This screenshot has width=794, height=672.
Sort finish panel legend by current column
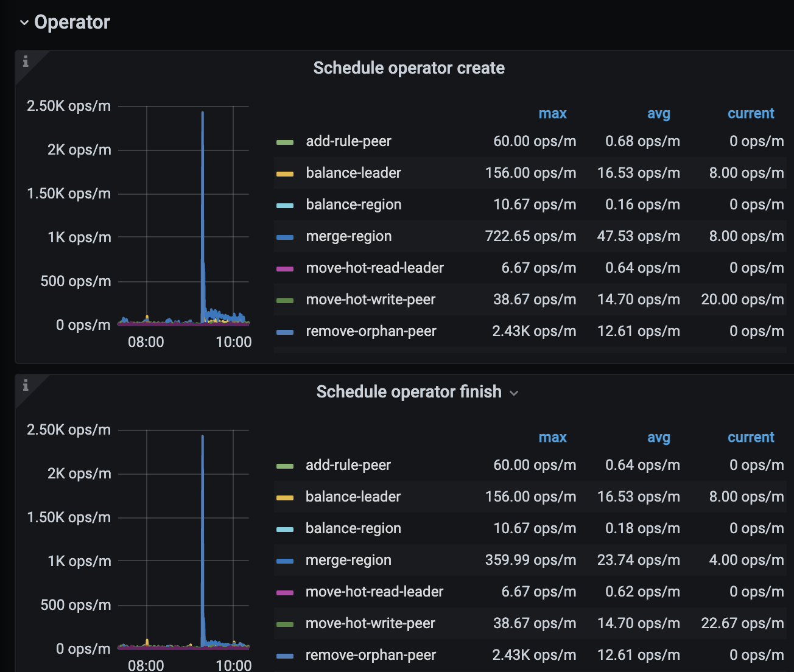click(x=750, y=438)
